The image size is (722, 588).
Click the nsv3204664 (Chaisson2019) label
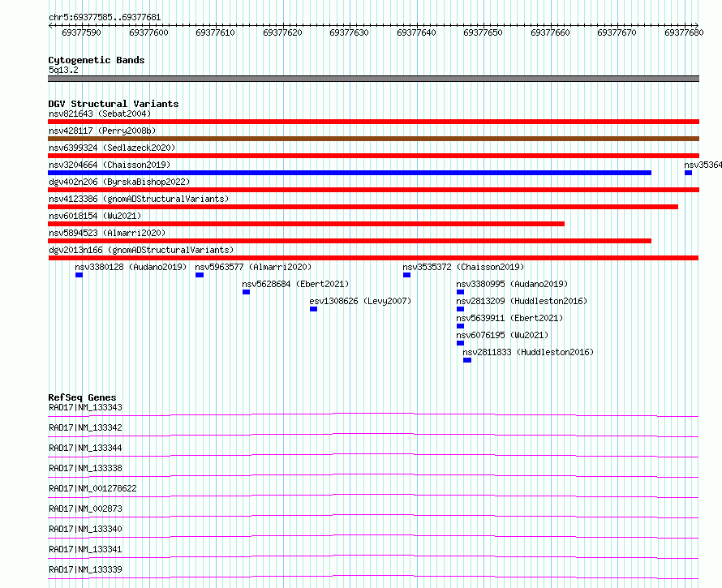(110, 165)
